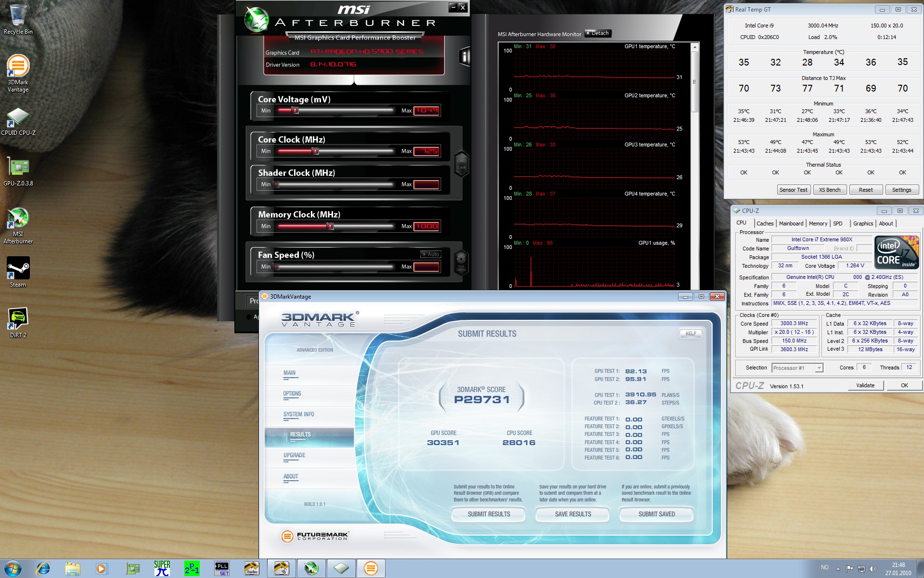Click the SUBMIT RESULTS button

click(489, 514)
